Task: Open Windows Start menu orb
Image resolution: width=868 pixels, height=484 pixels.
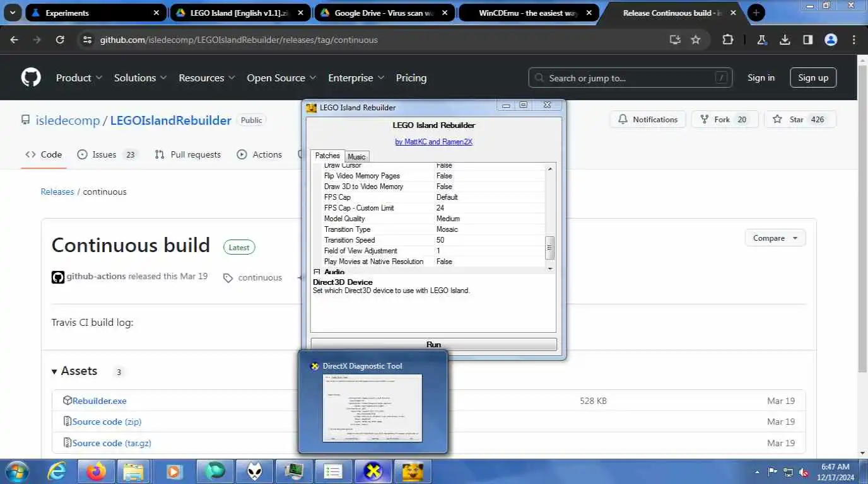Action: click(16, 471)
